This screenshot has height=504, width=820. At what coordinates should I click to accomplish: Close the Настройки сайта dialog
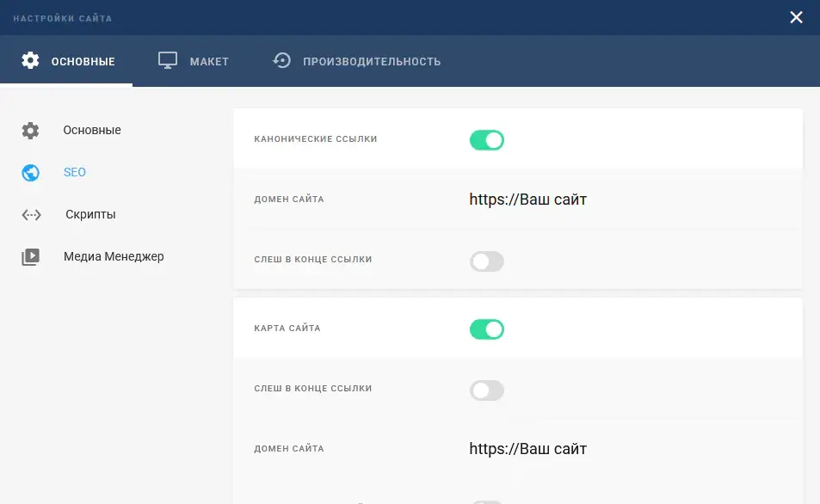point(796,17)
